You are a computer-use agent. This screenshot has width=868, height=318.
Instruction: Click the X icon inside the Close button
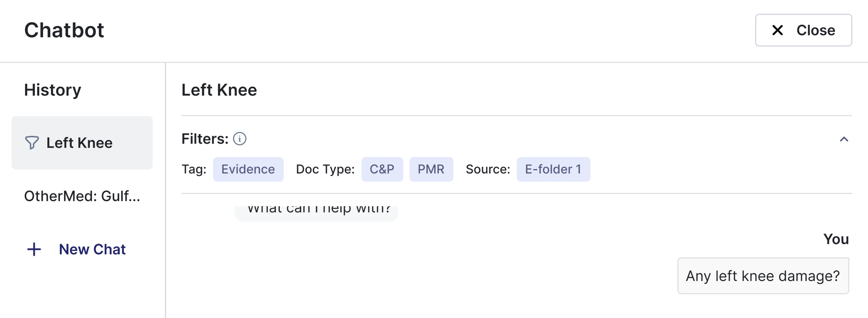(778, 30)
